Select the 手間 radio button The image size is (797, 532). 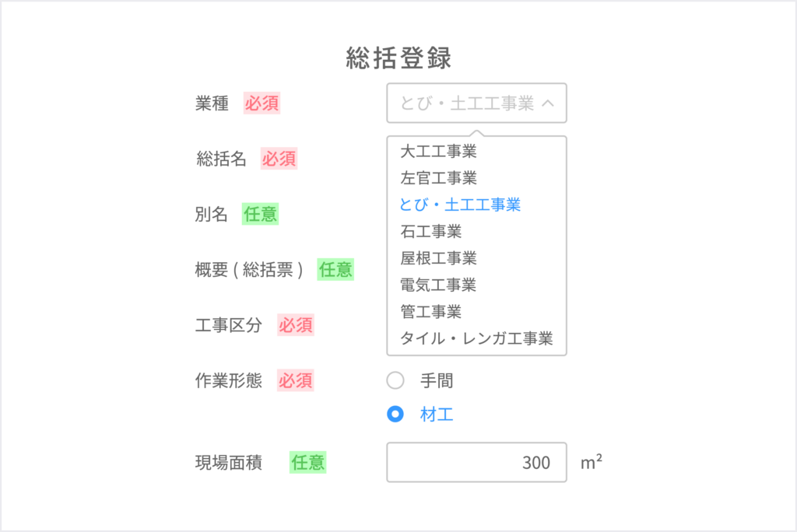[x=395, y=381]
